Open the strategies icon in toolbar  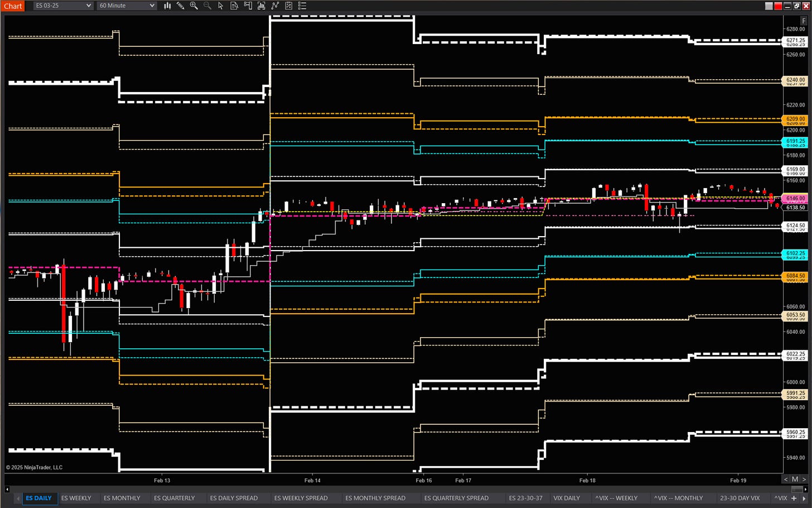pos(288,6)
